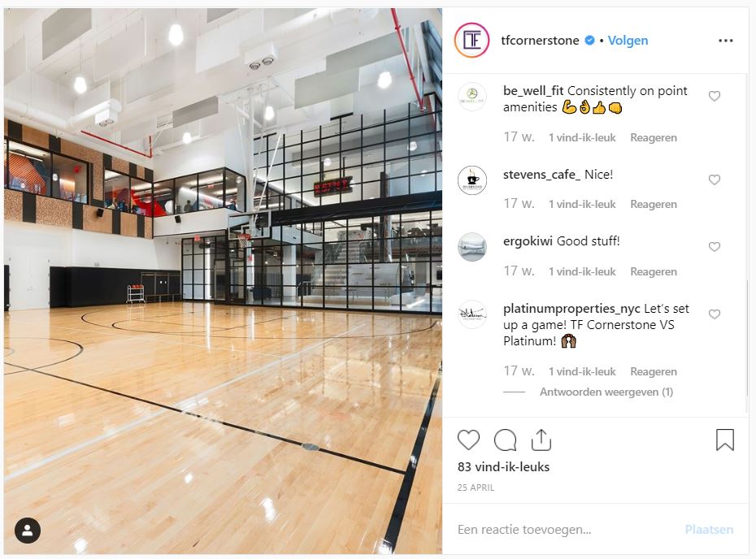View 83 vind-ik-leuks list
756x559 pixels.
pos(503,467)
